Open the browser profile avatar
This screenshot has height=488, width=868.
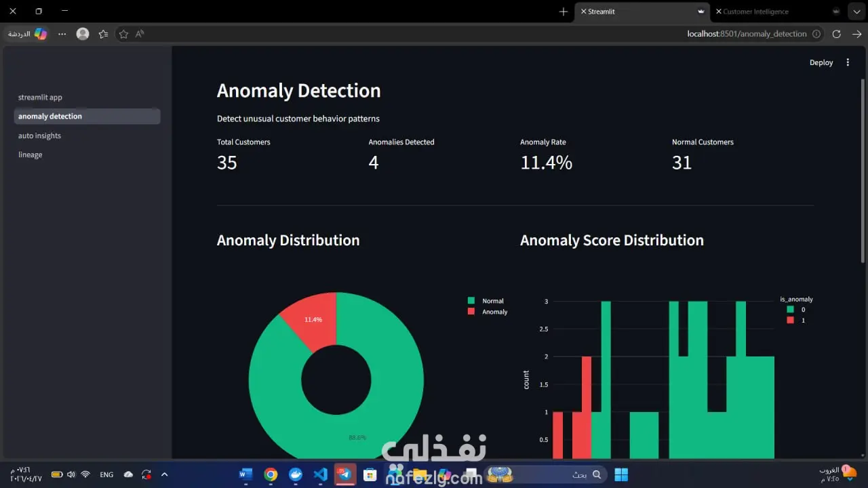(83, 34)
